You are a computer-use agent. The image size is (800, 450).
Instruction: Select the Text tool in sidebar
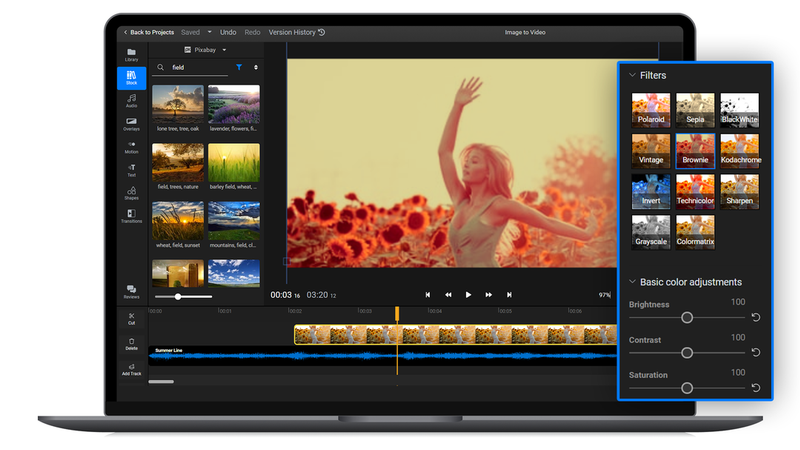tap(131, 170)
